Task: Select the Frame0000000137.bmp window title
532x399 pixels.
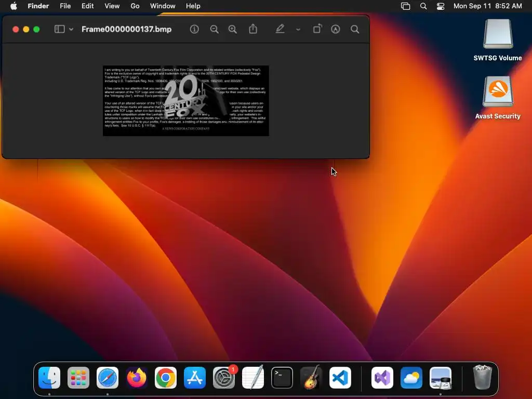Action: coord(127,29)
